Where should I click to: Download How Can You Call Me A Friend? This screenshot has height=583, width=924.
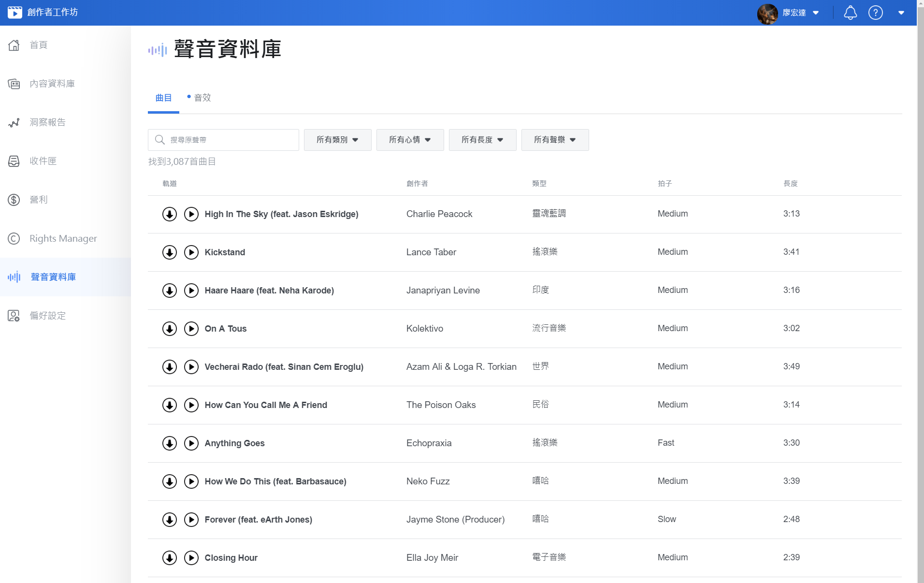coord(170,405)
